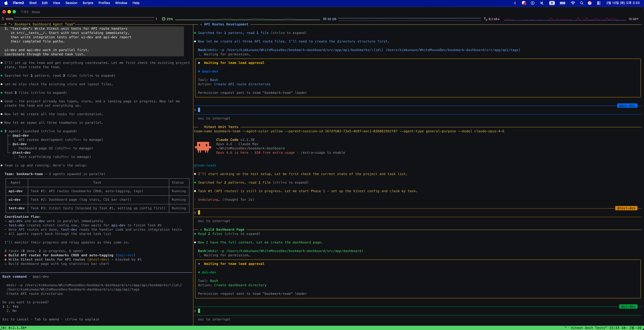This screenshot has height=330, width=644.
Task: Click the CPU 23% chip icon
Action: click(164, 19)
